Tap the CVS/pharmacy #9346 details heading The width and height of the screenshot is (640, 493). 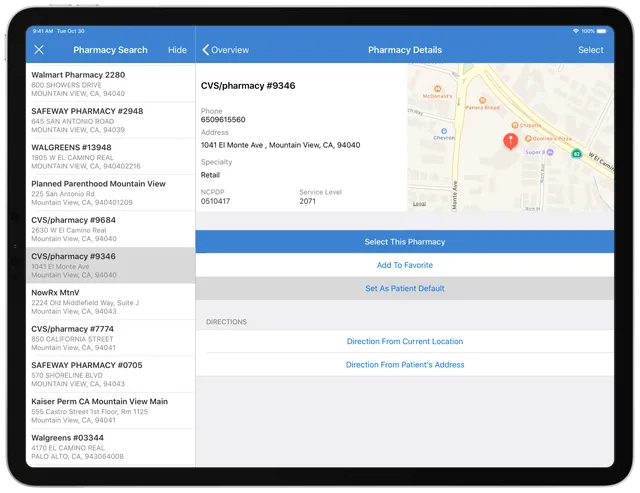248,86
